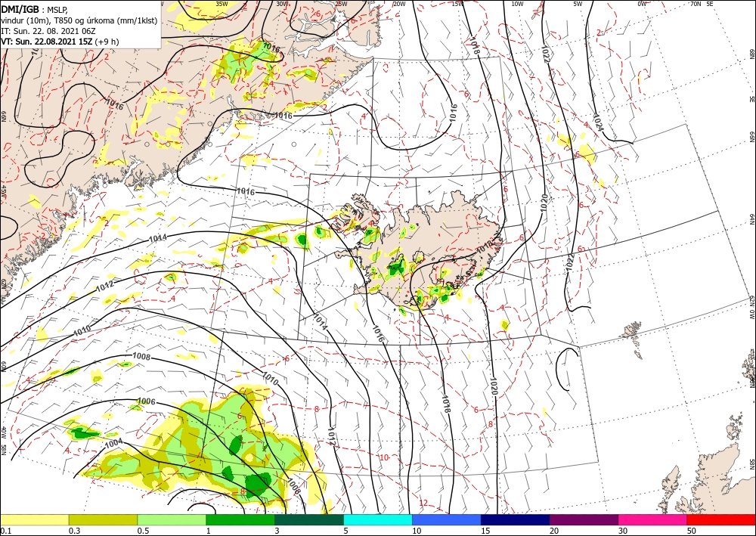This screenshot has height=536, width=756.
Task: Click the 35W longitude label at top
Action: tap(222, 3)
